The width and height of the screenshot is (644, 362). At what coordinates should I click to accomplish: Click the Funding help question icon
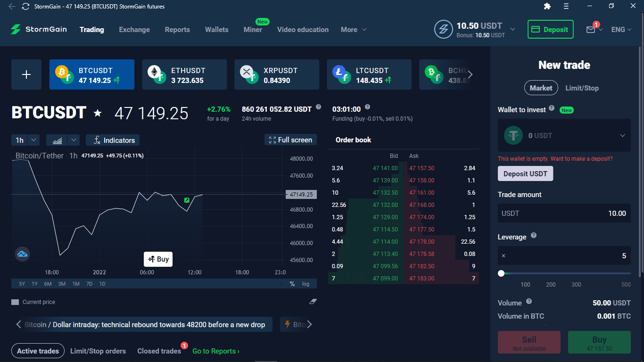click(x=368, y=107)
